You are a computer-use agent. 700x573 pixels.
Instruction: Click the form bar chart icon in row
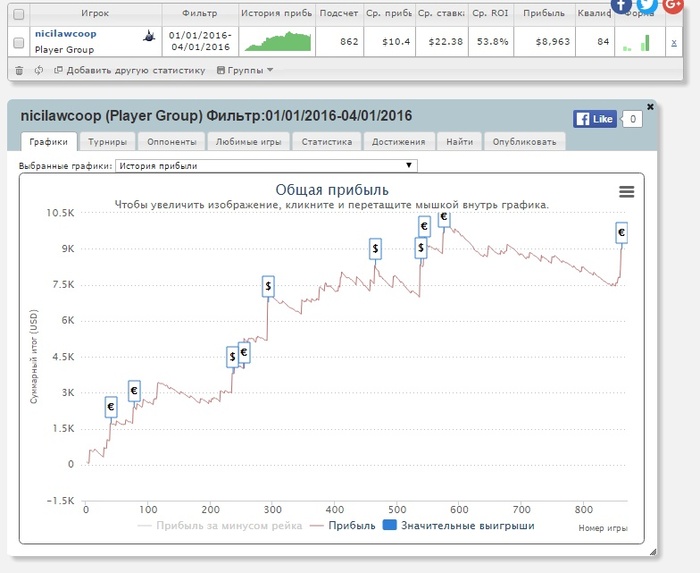coord(636,43)
